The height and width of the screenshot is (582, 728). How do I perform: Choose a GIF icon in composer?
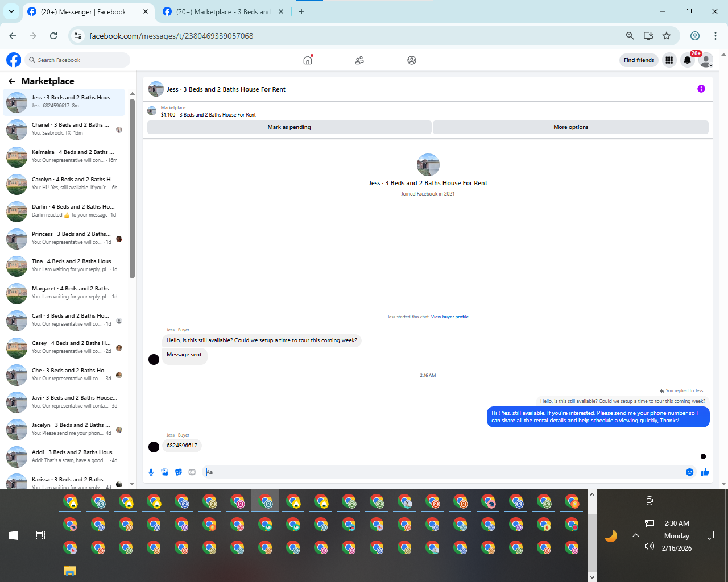click(x=192, y=472)
